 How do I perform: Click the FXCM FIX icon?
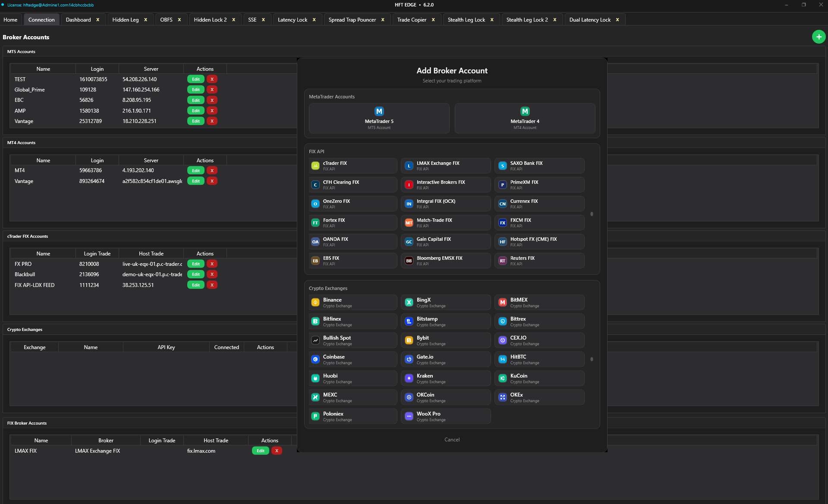coord(503,223)
